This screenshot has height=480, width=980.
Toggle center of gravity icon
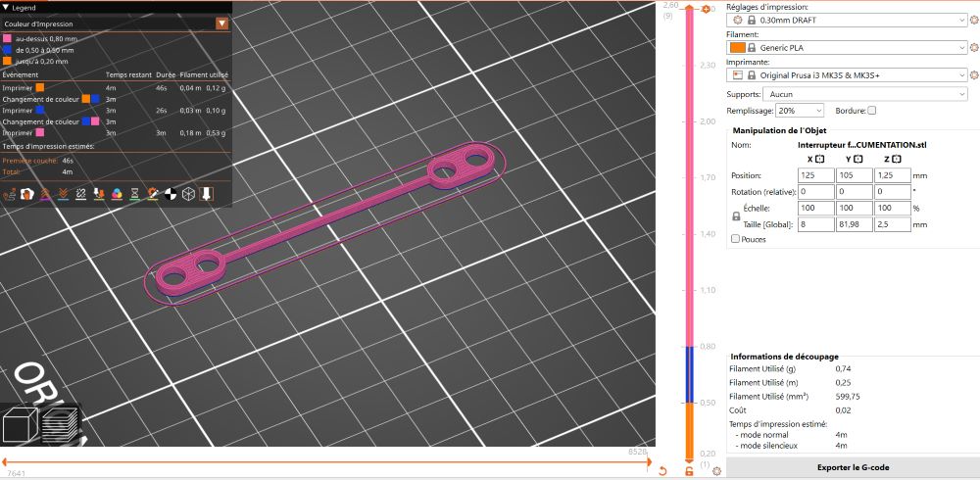pos(170,194)
